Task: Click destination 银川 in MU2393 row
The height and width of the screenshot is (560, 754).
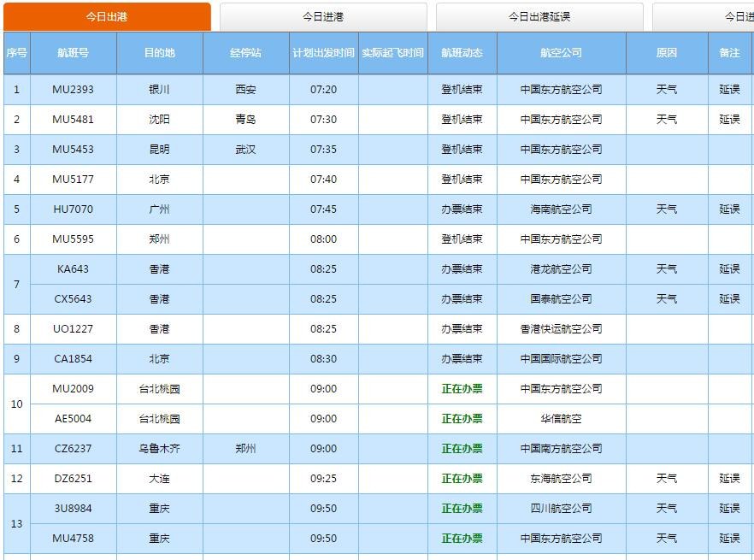Action: [160, 90]
